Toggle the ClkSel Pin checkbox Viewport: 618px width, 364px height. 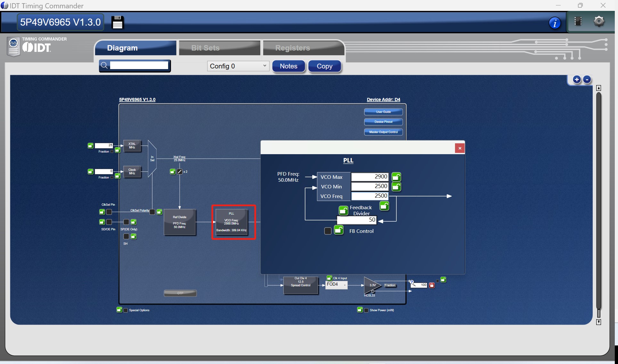click(109, 212)
